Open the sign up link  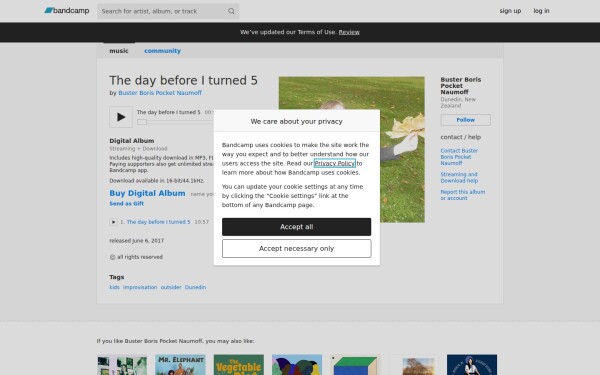(510, 11)
